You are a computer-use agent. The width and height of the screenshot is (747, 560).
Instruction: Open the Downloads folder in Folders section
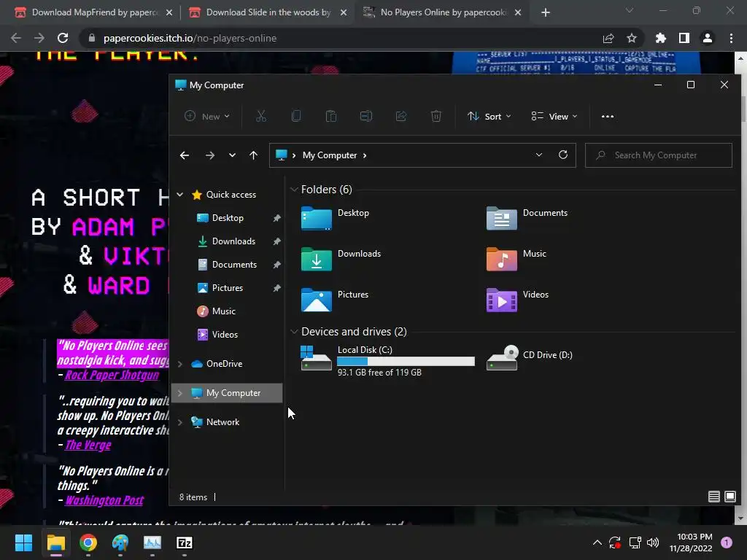(341, 259)
